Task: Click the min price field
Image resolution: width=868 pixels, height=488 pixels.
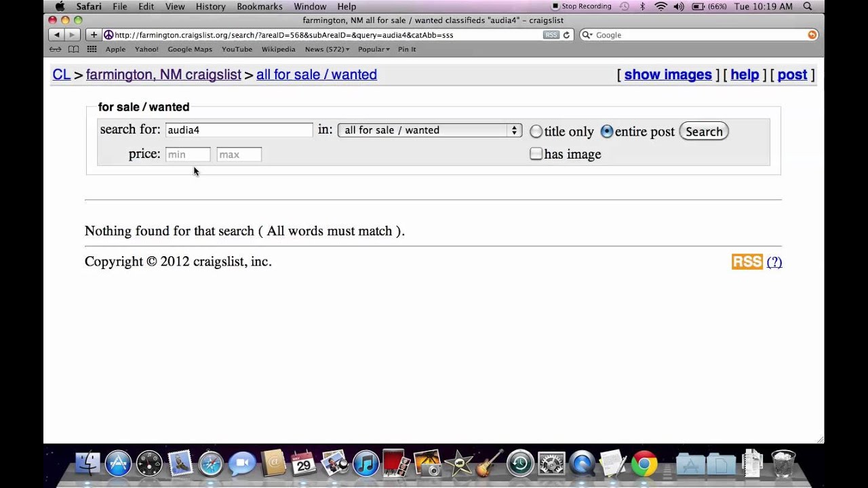Action: point(188,155)
